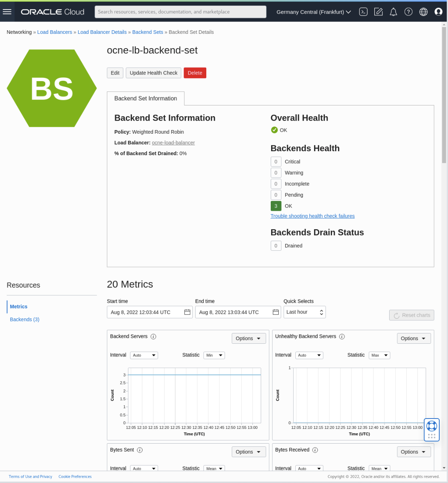The image size is (448, 483).
Task: Go to Backend Sets breadcrumb
Action: click(x=147, y=32)
